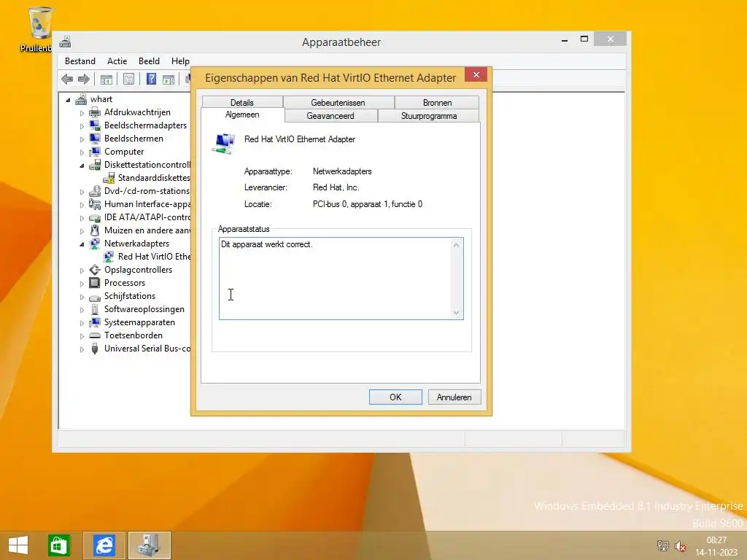Select the Beeldschermen monitor icon

(95, 139)
